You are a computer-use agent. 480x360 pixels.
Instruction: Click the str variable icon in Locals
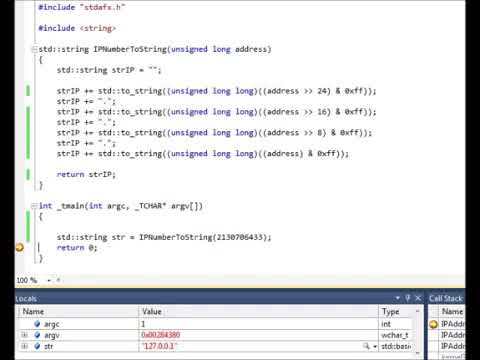[x=37, y=346]
